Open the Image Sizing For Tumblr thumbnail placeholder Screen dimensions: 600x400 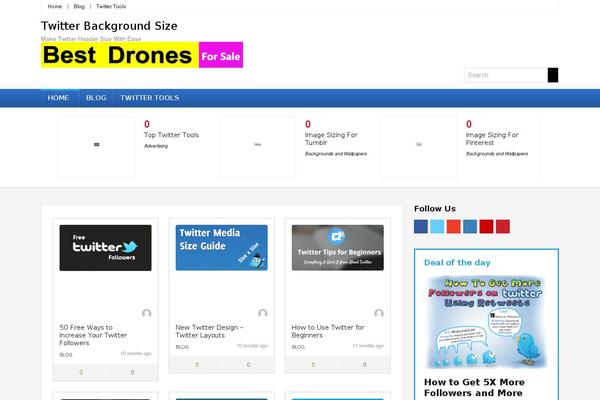click(x=258, y=147)
